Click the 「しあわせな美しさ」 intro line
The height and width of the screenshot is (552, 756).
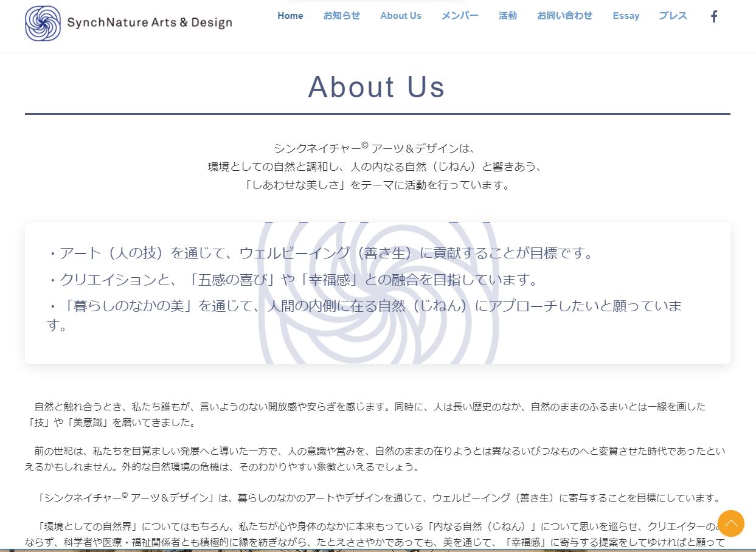(376, 185)
